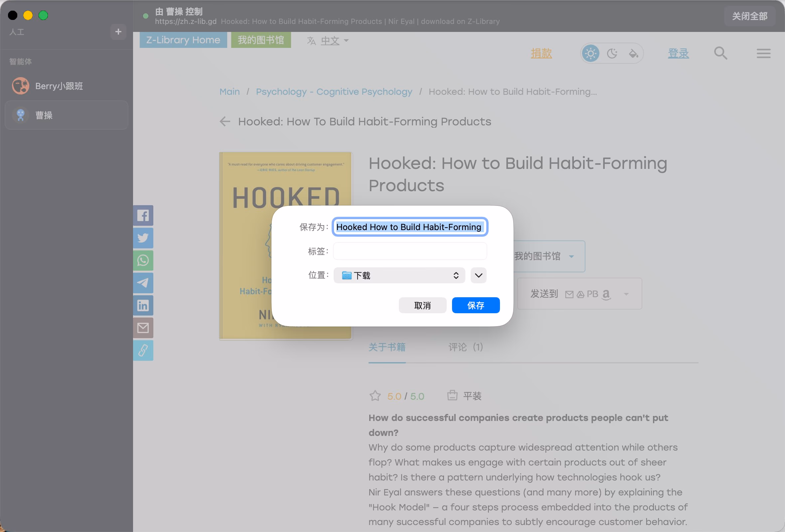Click the filename field in save dialog

point(410,227)
